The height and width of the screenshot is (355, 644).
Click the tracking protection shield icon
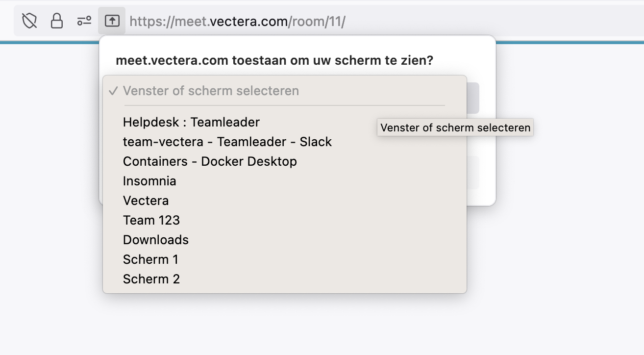point(30,21)
